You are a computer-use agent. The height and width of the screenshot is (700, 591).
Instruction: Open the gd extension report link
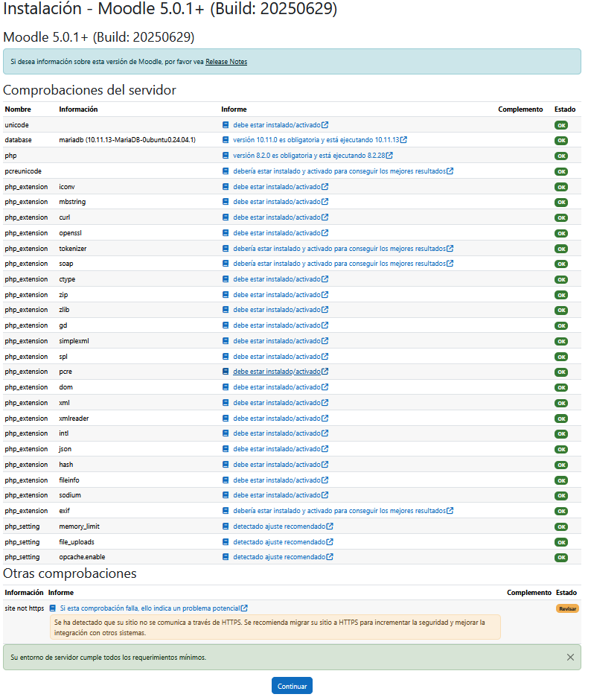click(277, 325)
